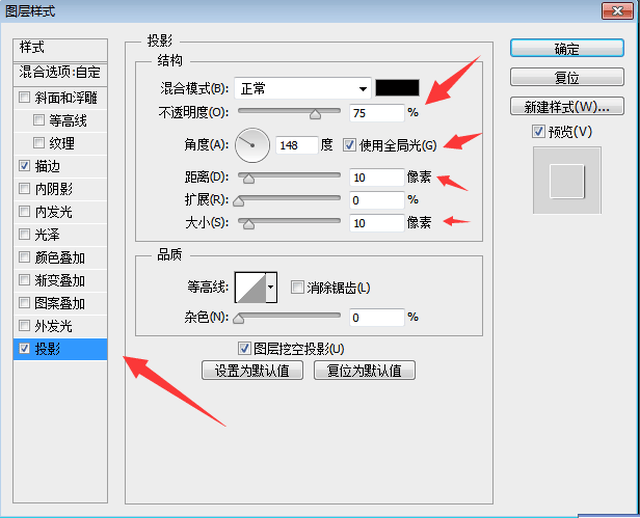The height and width of the screenshot is (518, 640).
Task: Click the 不透明度 slider handle
Action: tap(315, 115)
